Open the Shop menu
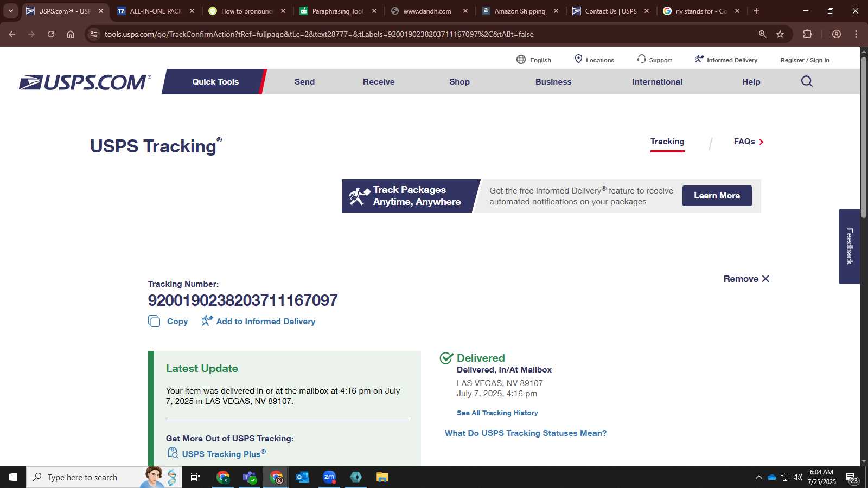868x488 pixels. (459, 81)
